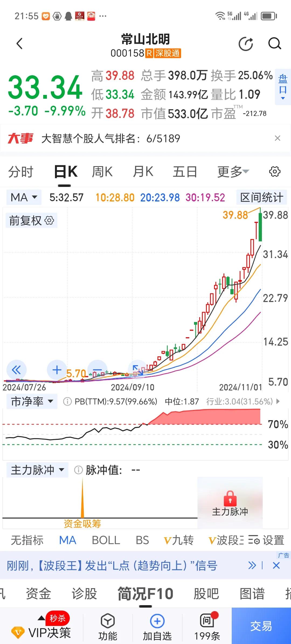Skip the ad with double-arrow icon
This screenshot has width=291, height=644.
pyautogui.click(x=252, y=565)
